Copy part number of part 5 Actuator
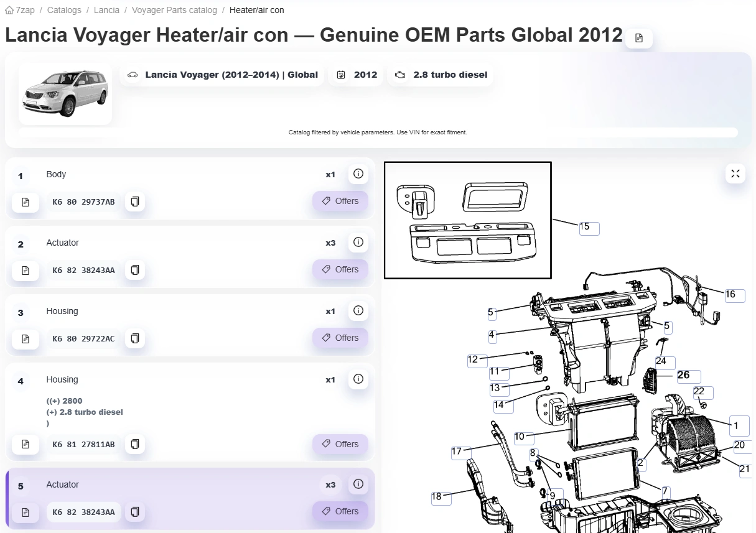 pos(134,512)
